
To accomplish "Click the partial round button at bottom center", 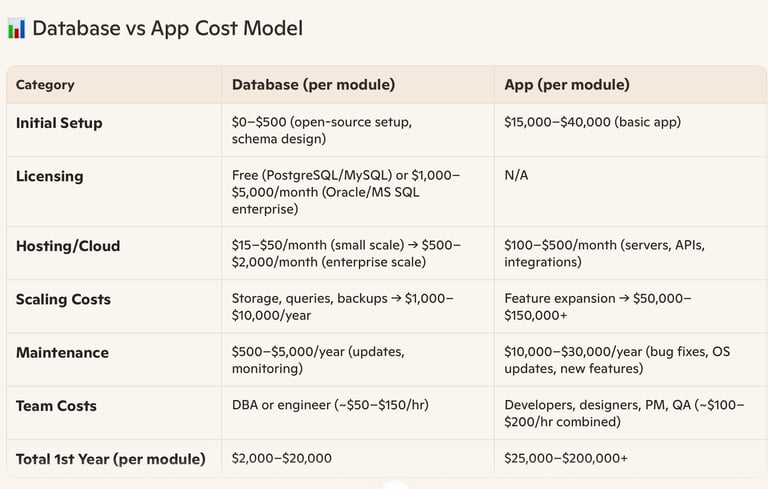I will pyautogui.click(x=395, y=485).
